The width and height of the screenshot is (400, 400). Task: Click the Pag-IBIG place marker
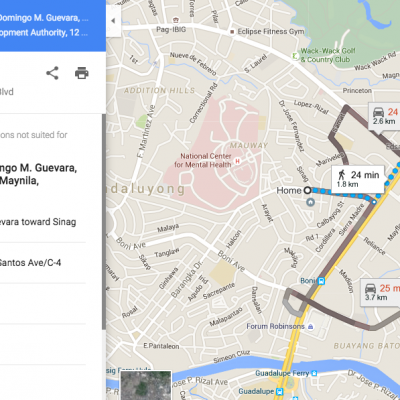pos(176,20)
